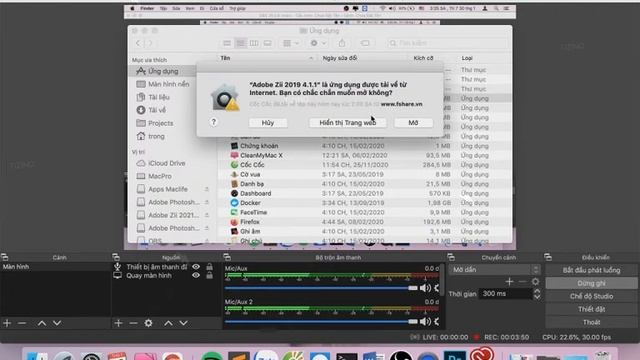Mute the Mic/Aux channel
Screen dimensions: 640x360
[425, 288]
